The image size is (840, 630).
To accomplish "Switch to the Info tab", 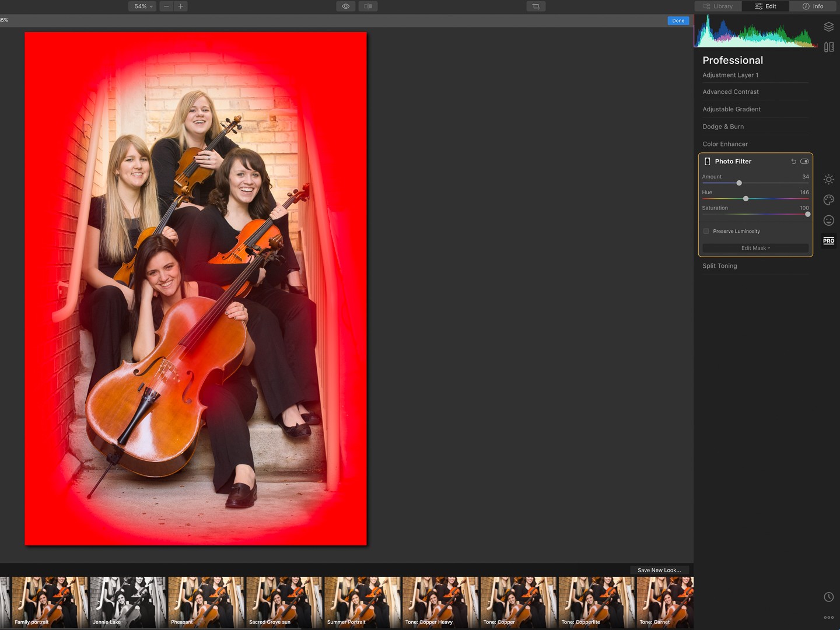I will (x=813, y=6).
